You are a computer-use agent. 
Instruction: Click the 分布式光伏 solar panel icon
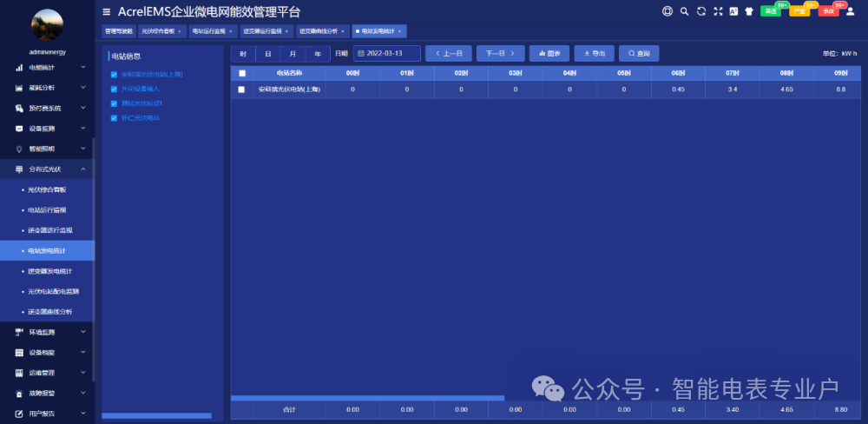19,169
